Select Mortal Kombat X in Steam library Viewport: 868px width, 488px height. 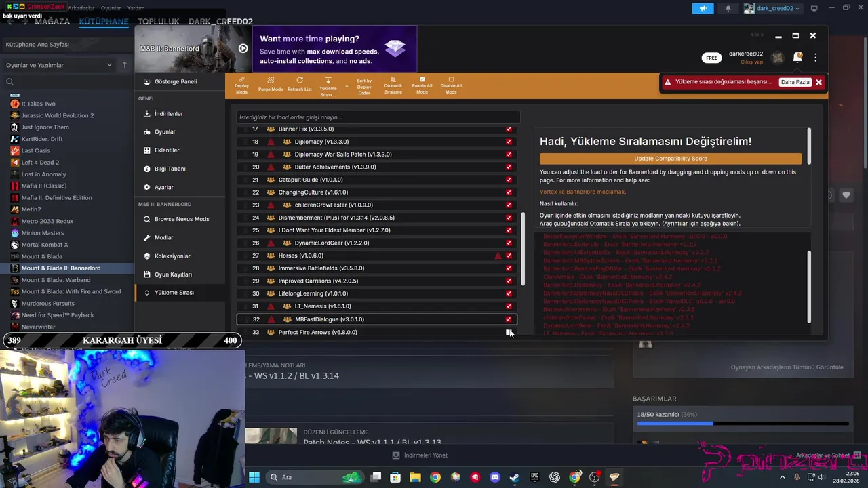coord(44,245)
